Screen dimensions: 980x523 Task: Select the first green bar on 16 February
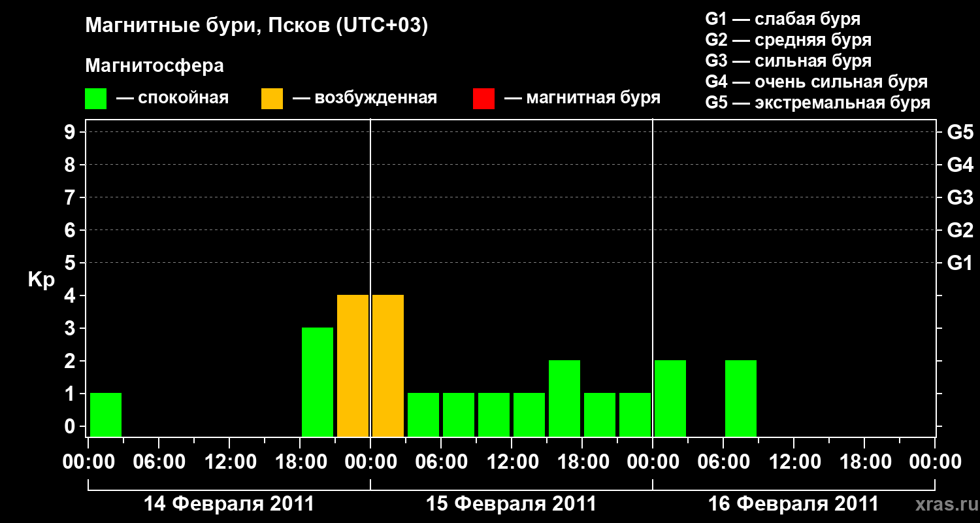(x=670, y=398)
